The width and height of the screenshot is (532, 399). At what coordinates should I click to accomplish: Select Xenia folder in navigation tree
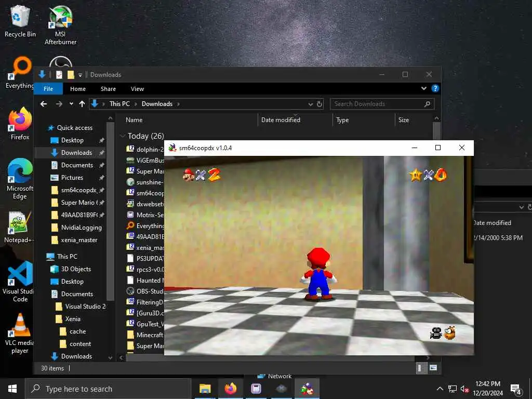click(73, 319)
